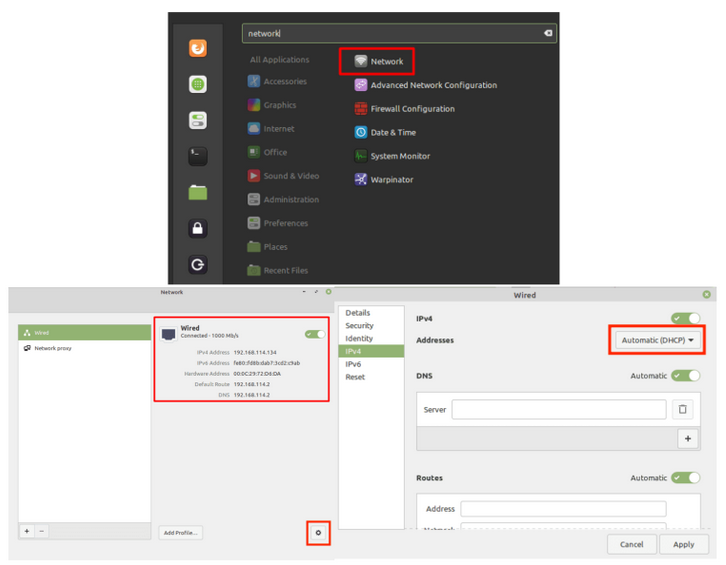Select the Accessories category
Image resolution: width=726 pixels, height=565 pixels.
(277, 81)
